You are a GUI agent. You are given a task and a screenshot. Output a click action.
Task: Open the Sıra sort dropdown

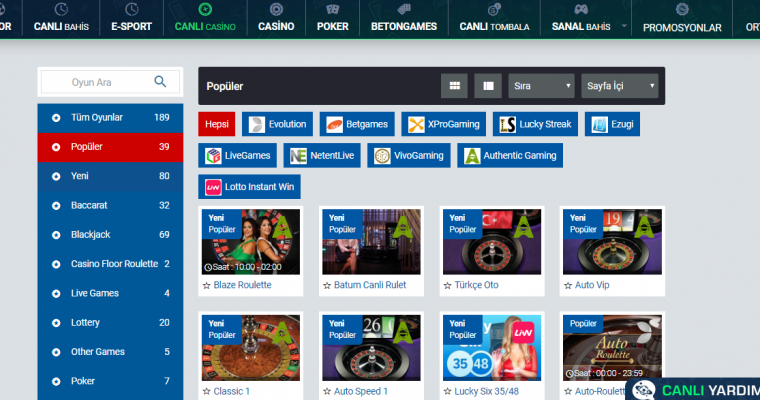point(541,86)
